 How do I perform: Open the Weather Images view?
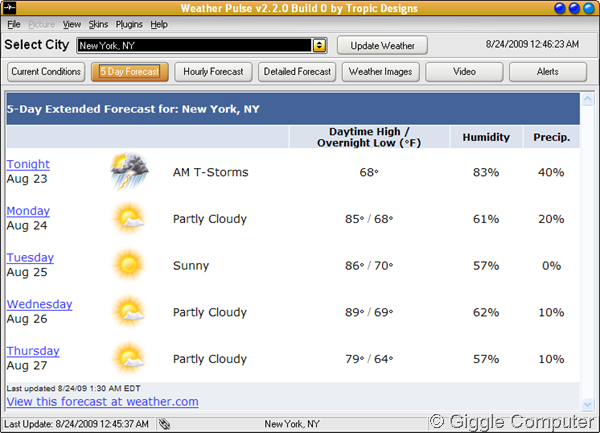click(380, 72)
